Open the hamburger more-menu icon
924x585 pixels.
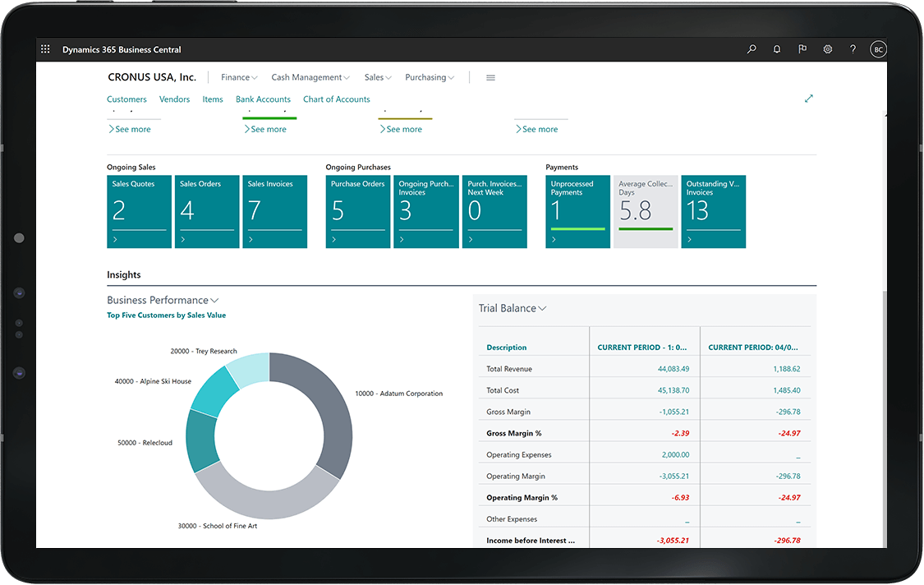490,77
